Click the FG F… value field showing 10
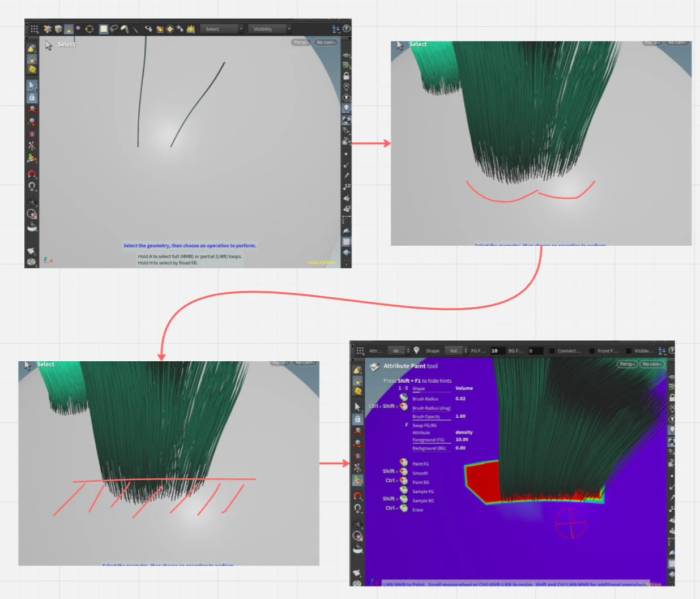Screen dimensions: 700x599 coord(498,351)
